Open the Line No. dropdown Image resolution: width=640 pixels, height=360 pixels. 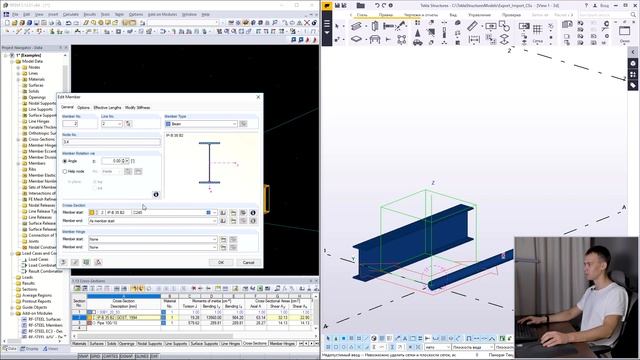(x=120, y=124)
